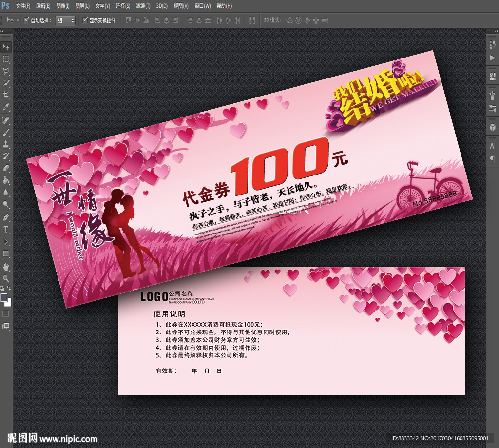The height and width of the screenshot is (448, 499).
Task: Select the Path Selection arrow tool
Action: [6, 241]
